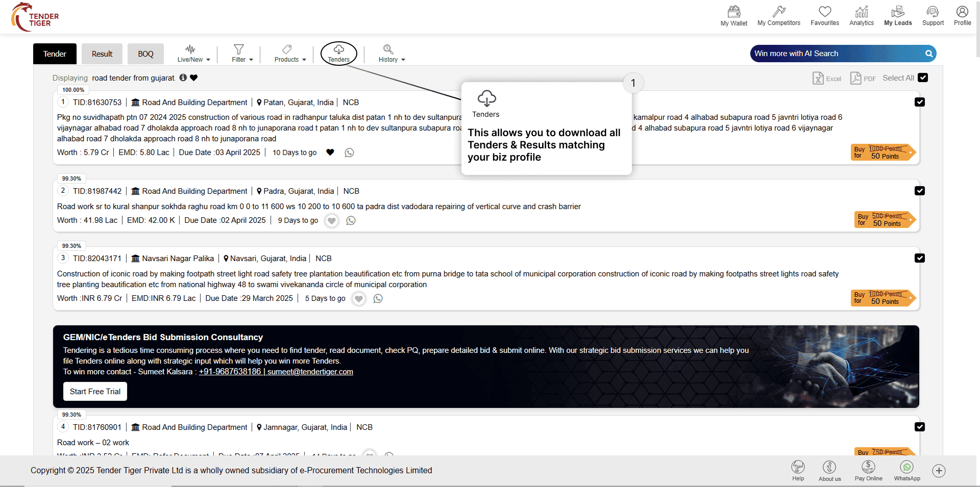Uncheck tender 81987442 checkbox

pos(920,191)
